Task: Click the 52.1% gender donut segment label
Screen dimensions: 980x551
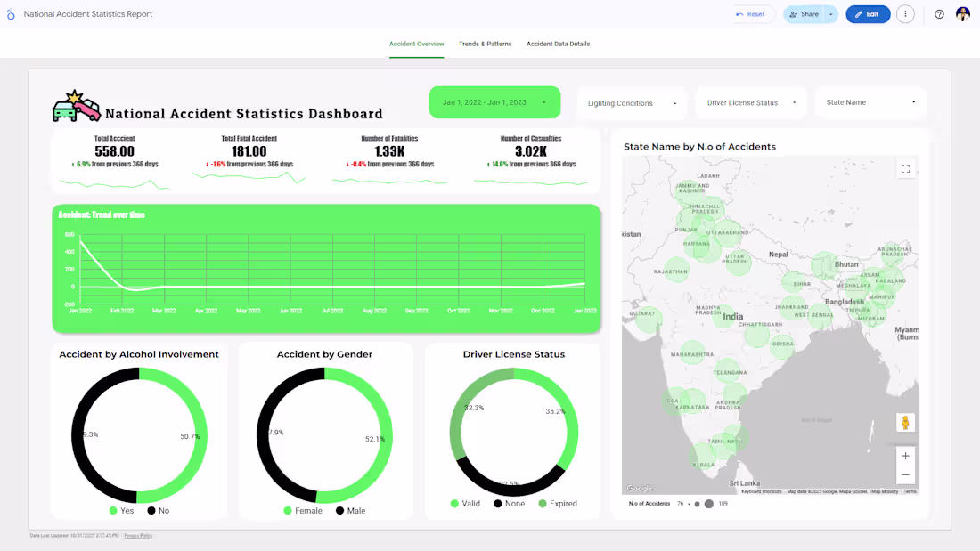Action: (375, 439)
